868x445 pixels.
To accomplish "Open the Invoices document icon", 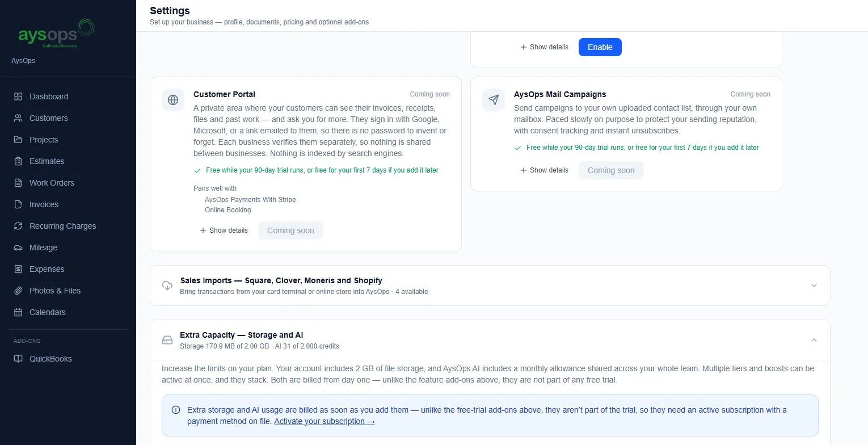I will pos(18,204).
